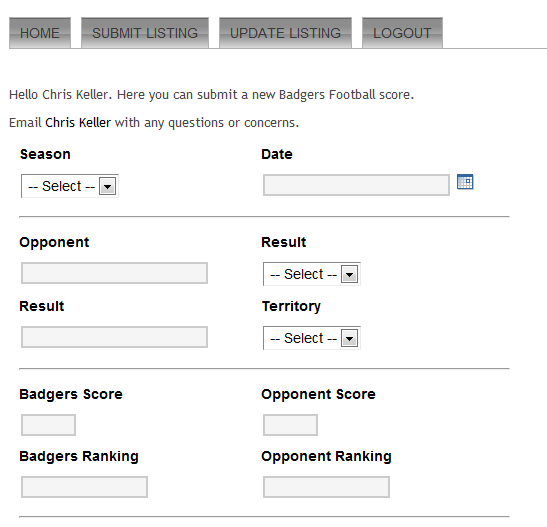Click the Territory dropdown arrow button
The image size is (547, 527).
tap(350, 338)
